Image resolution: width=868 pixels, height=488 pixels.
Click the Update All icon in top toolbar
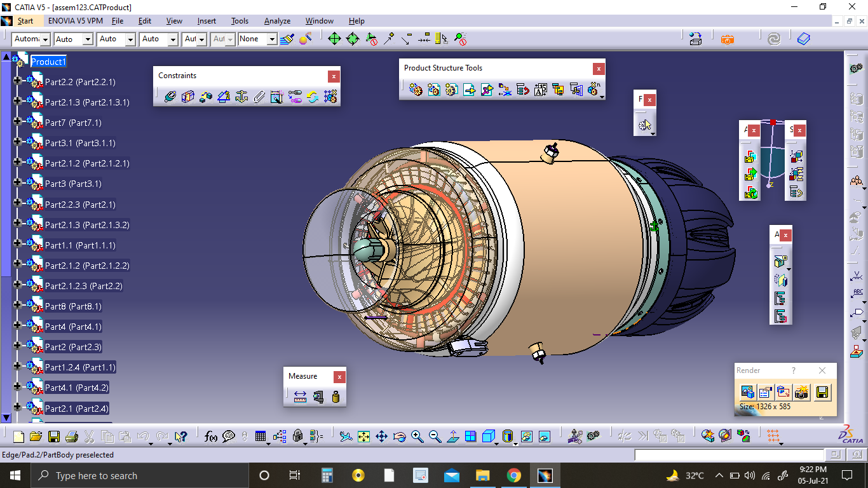pyautogui.click(x=774, y=39)
